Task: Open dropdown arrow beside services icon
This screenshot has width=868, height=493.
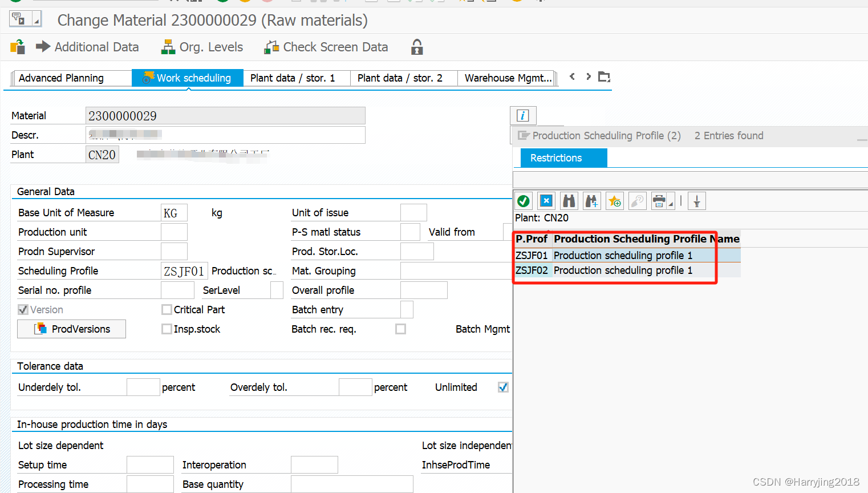Action: tap(36, 19)
